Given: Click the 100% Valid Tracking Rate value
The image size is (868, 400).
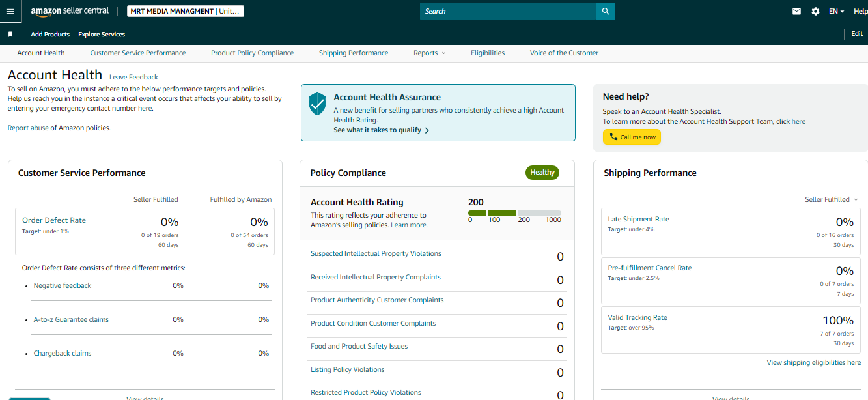Looking at the screenshot, I should [x=838, y=321].
